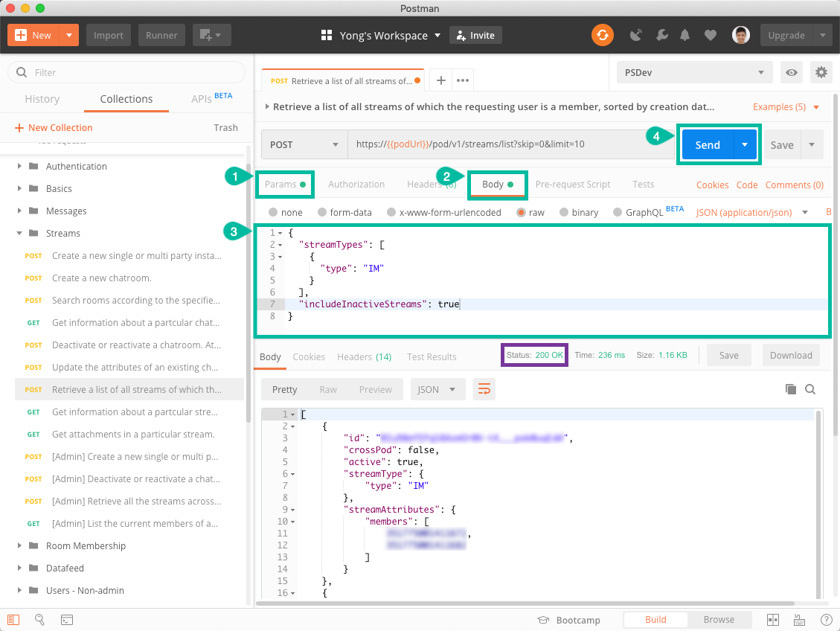Select the binary body type

tap(563, 212)
